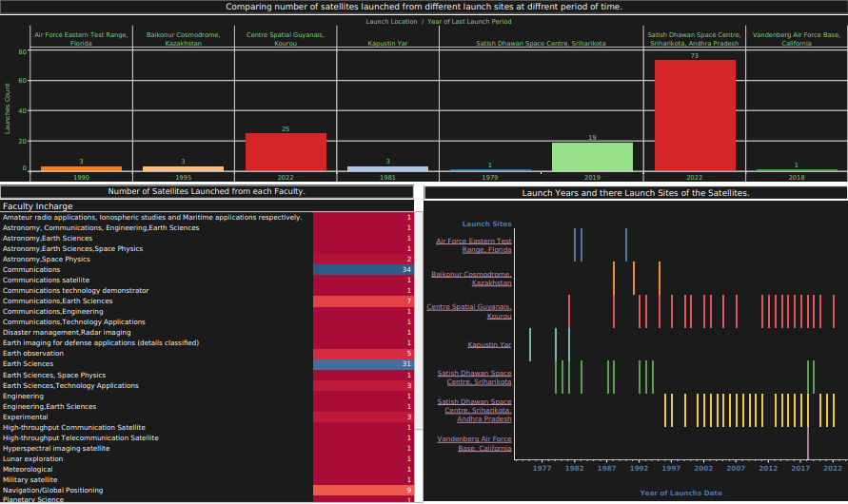Image resolution: width=848 pixels, height=504 pixels.
Task: Click the Kapustin Yar launch site link
Action: click(x=489, y=344)
